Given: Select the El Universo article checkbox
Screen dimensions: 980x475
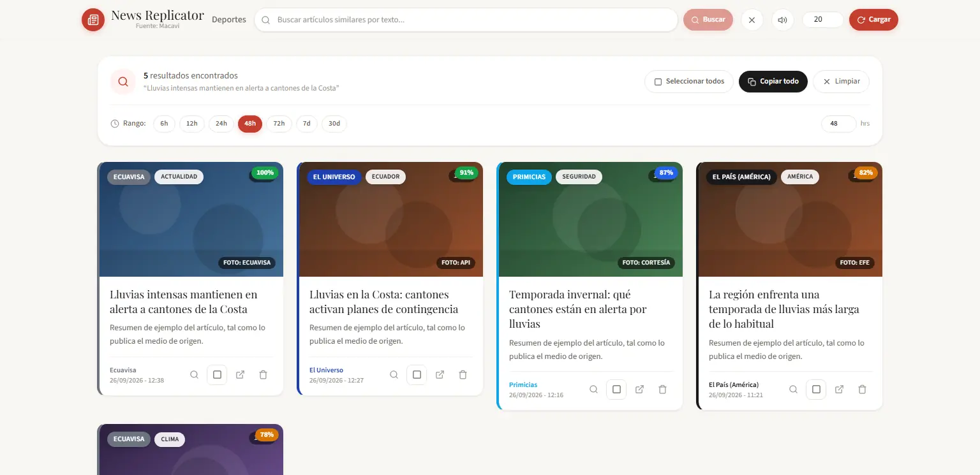Looking at the screenshot, I should (417, 375).
